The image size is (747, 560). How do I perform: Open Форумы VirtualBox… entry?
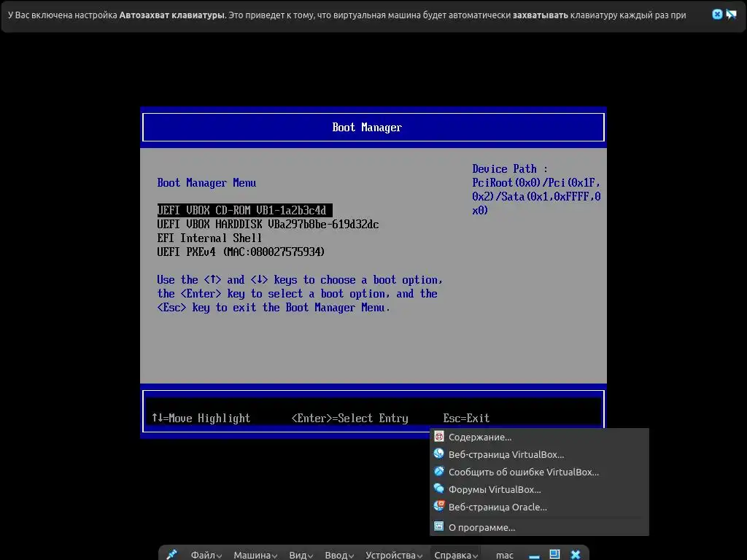(x=539, y=490)
